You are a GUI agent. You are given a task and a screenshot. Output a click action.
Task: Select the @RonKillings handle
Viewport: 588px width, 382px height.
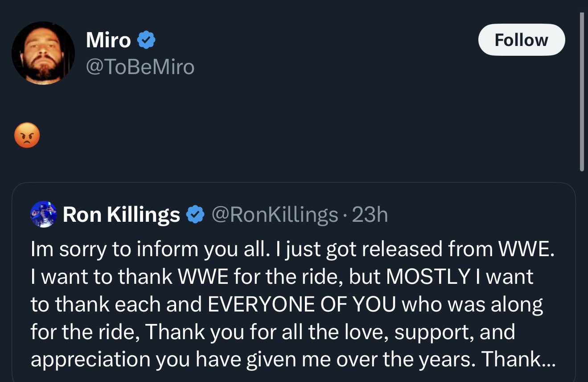(x=274, y=215)
